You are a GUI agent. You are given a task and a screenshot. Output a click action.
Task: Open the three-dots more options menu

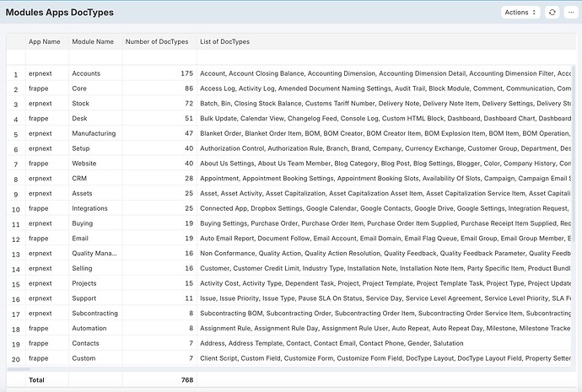click(571, 13)
